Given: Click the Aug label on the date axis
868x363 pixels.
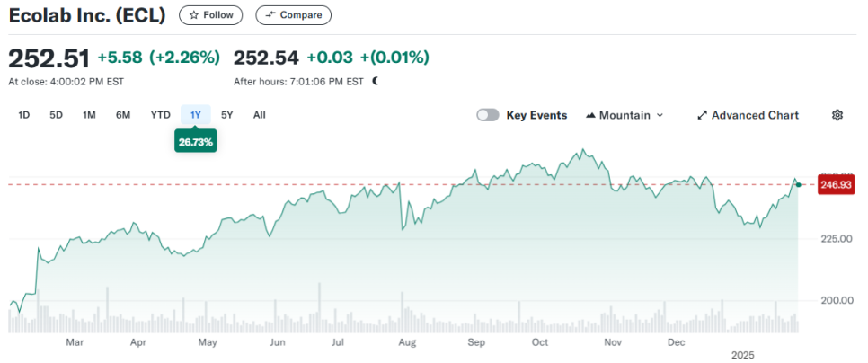Looking at the screenshot, I should pos(407,343).
